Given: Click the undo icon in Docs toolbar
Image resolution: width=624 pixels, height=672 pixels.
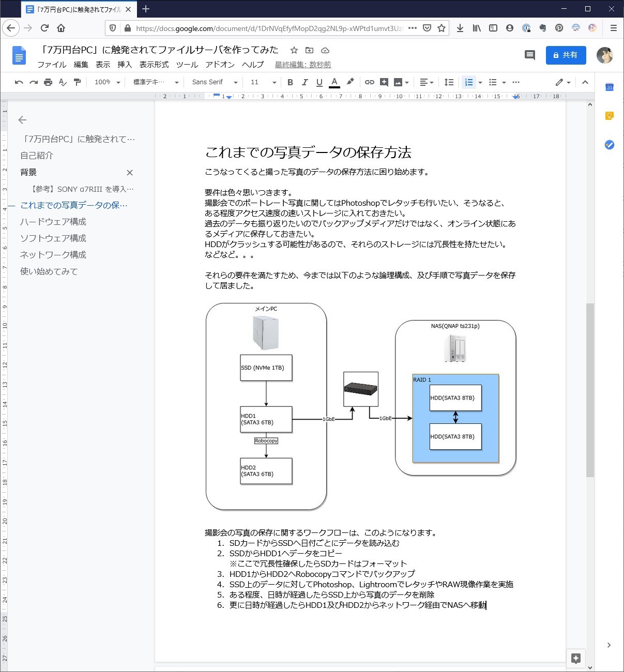Looking at the screenshot, I should [x=19, y=82].
